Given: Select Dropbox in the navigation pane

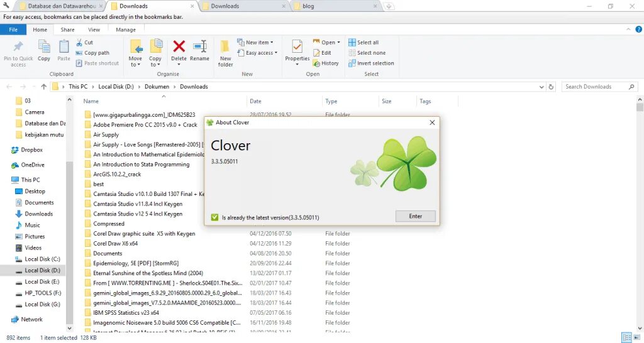Looking at the screenshot, I should [x=31, y=150].
